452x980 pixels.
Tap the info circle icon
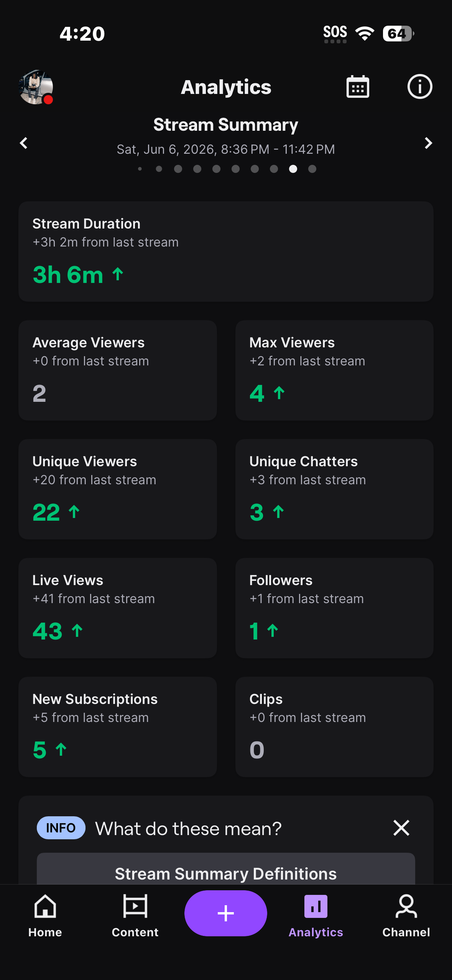pyautogui.click(x=419, y=87)
